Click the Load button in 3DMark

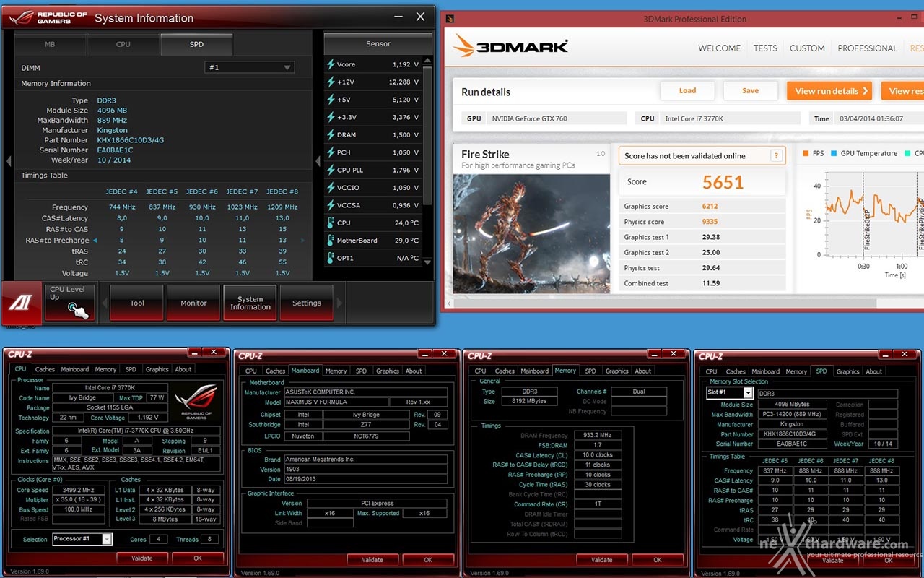(x=687, y=90)
